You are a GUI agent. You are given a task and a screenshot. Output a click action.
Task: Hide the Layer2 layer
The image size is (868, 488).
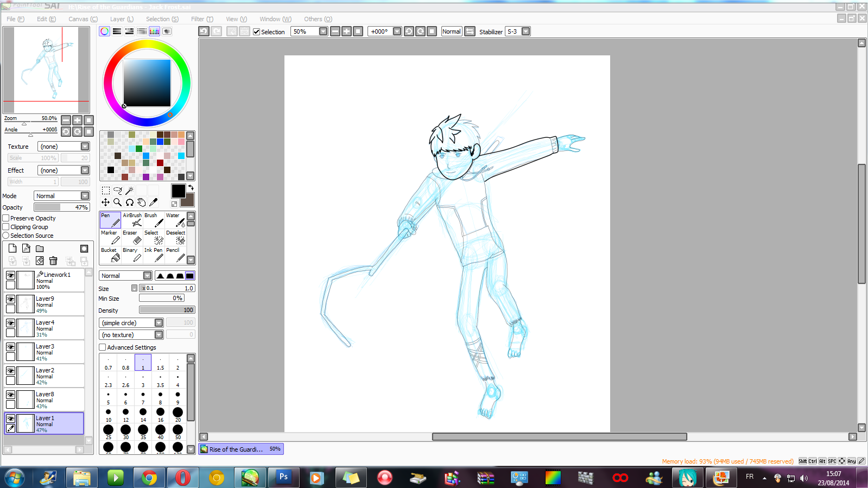click(10, 371)
